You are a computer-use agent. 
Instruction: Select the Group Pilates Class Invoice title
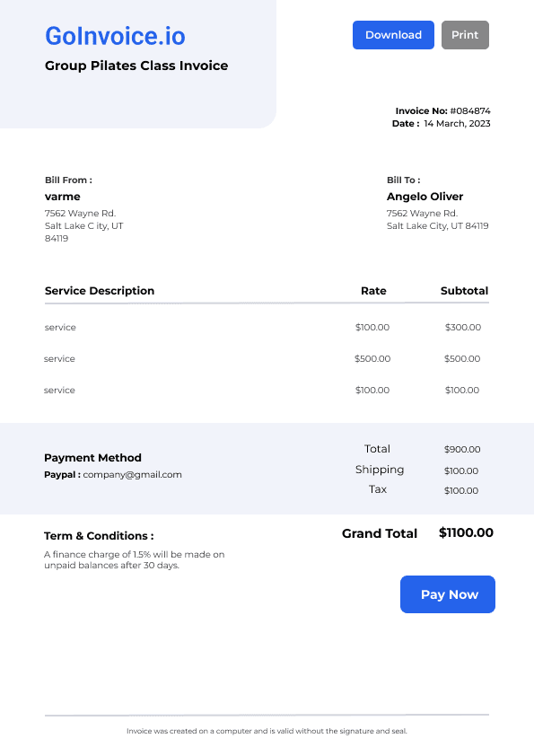point(136,66)
